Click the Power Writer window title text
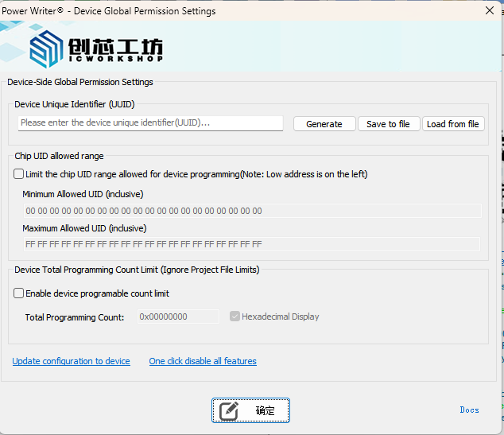Image resolution: width=504 pixels, height=435 pixels. pos(109,11)
